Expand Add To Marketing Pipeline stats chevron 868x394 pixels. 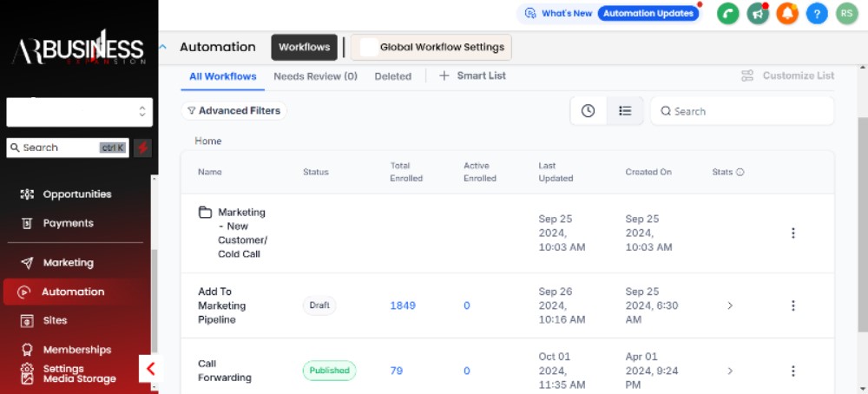(x=730, y=305)
